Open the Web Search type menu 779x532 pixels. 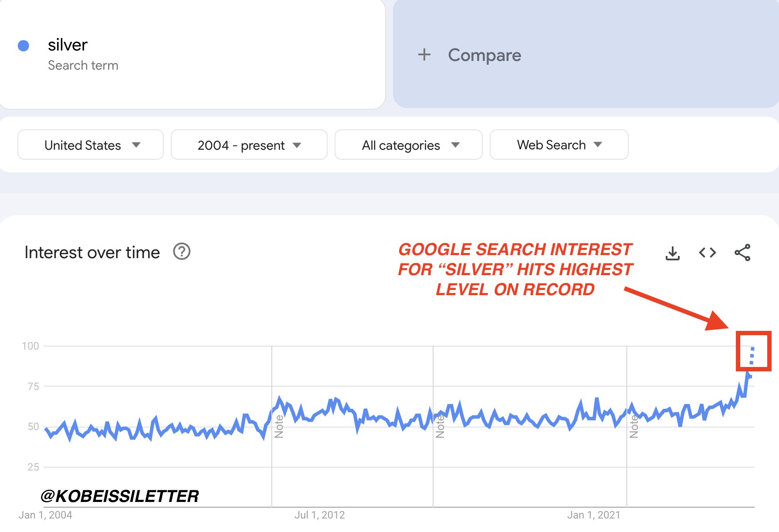[559, 145]
